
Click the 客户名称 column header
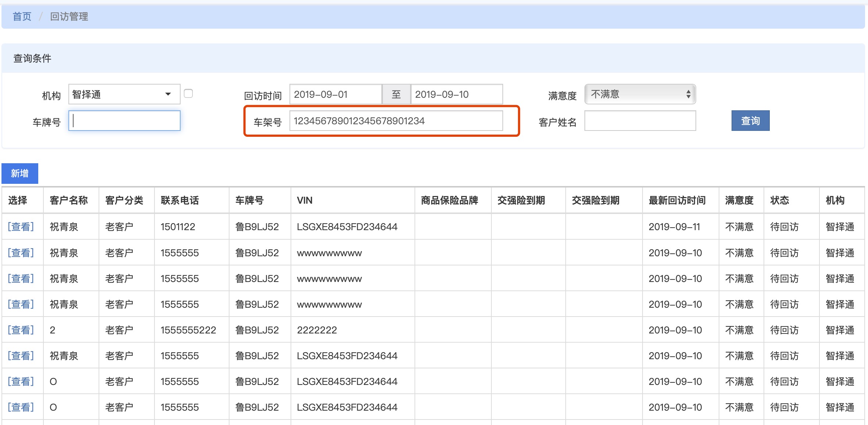(69, 200)
